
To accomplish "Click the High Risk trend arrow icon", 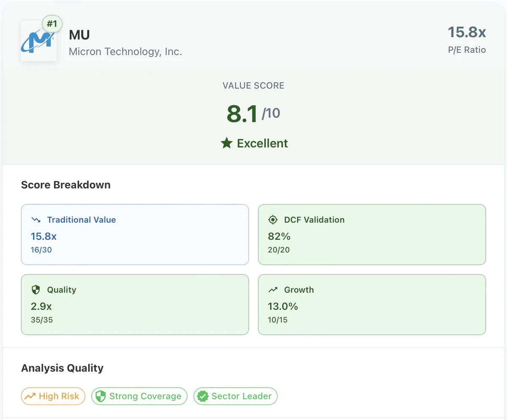I will point(30,396).
